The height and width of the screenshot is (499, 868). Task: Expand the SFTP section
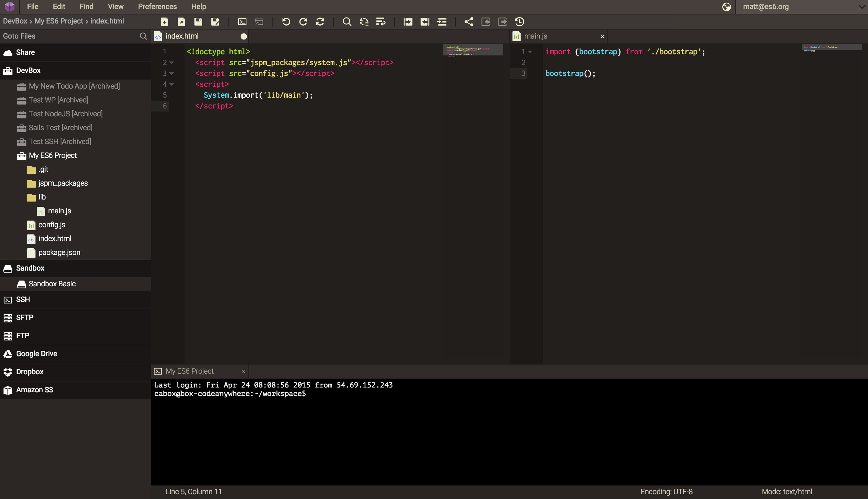(x=75, y=318)
